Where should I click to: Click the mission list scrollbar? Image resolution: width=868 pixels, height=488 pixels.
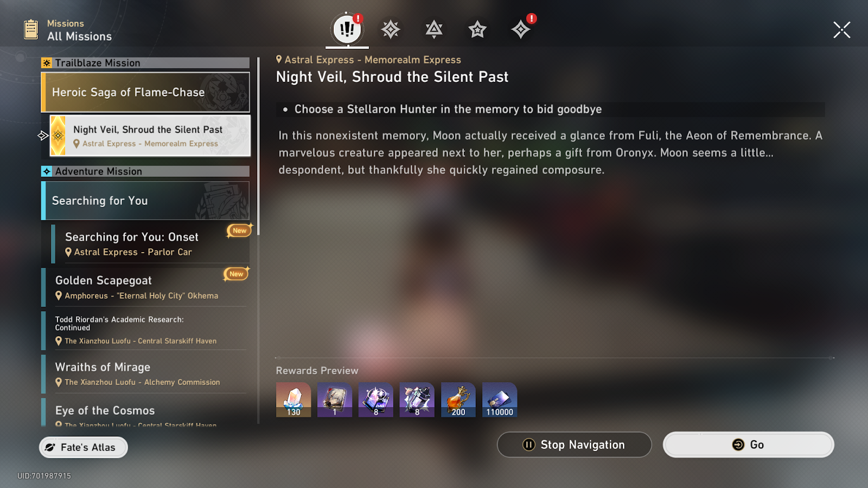point(258,146)
